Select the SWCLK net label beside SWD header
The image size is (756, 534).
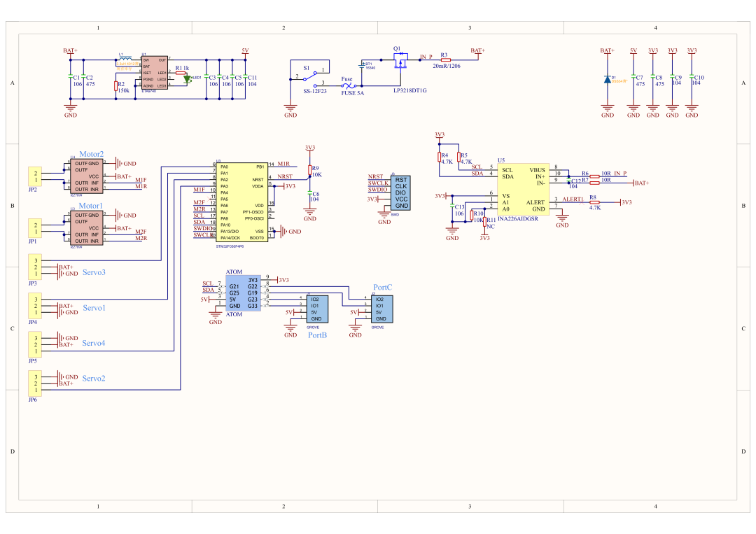(x=378, y=183)
